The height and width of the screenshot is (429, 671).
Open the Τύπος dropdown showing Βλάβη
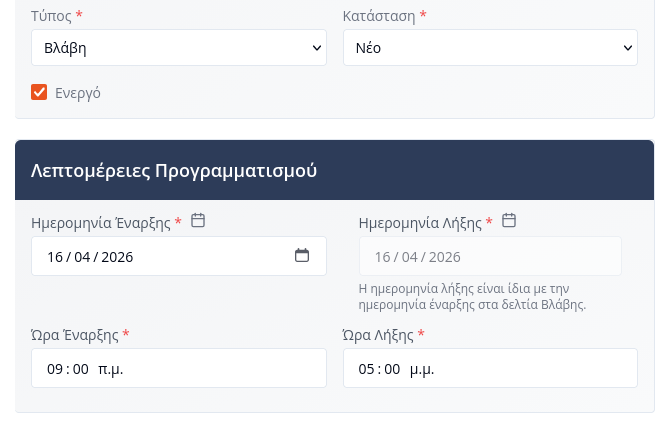(x=179, y=48)
